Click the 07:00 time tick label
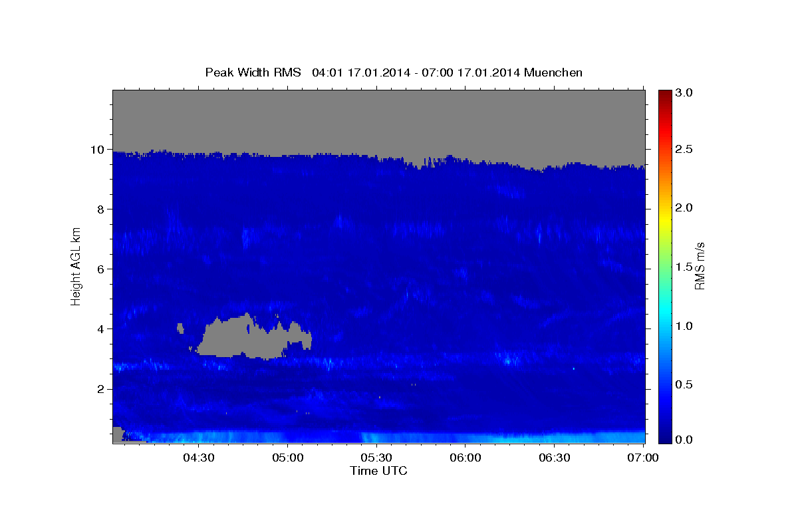Screen dimensions: 798x532 [x=643, y=458]
